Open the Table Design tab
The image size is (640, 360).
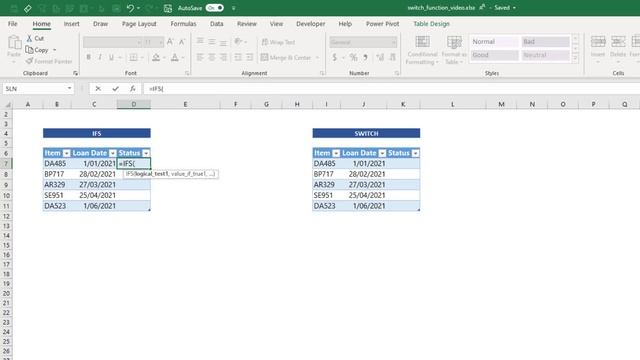pyautogui.click(x=431, y=24)
